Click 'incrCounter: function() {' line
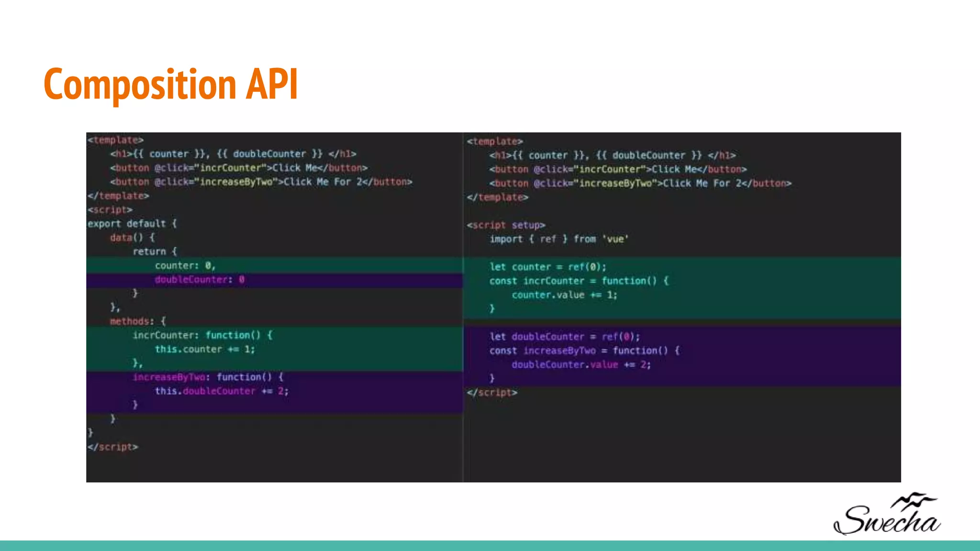 tap(203, 335)
